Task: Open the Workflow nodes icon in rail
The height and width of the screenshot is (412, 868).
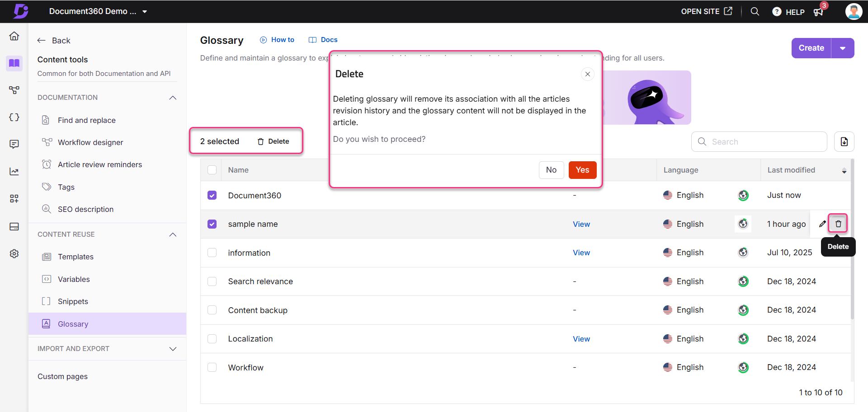Action: (14, 90)
